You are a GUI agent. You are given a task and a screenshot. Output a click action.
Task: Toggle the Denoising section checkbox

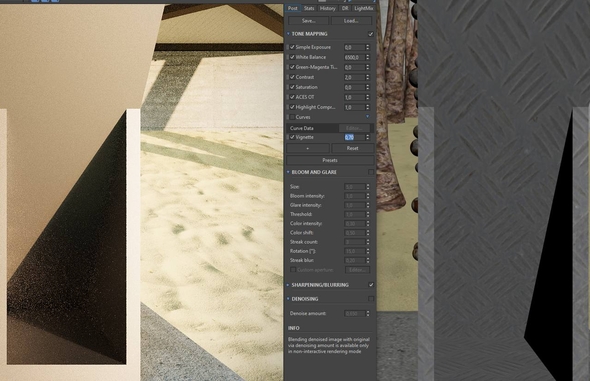[371, 299]
